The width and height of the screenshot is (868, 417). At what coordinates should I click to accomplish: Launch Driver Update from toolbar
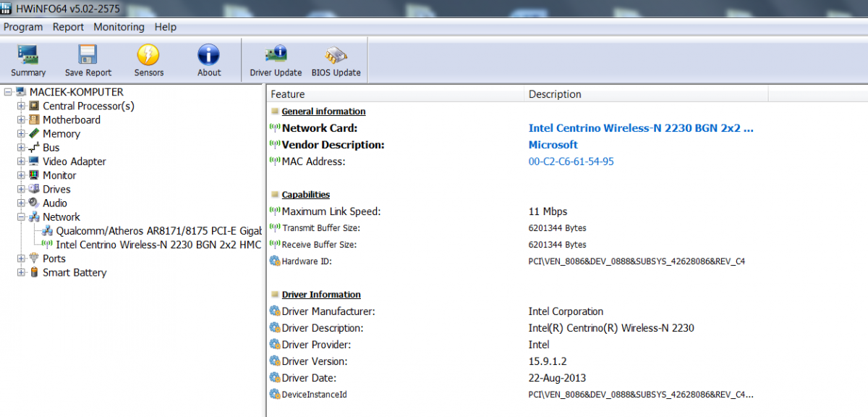coord(276,55)
